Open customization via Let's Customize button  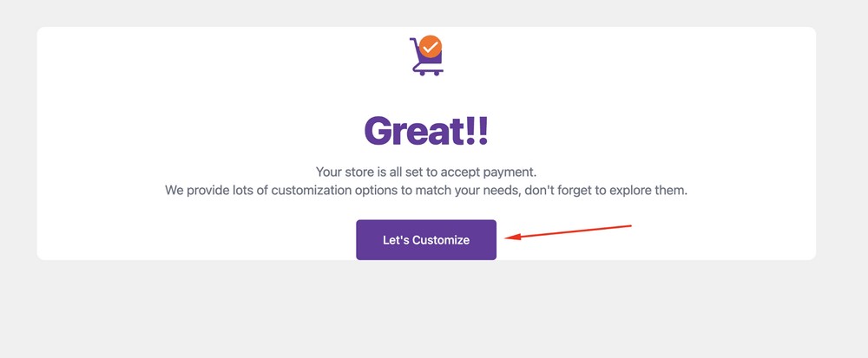coord(426,240)
